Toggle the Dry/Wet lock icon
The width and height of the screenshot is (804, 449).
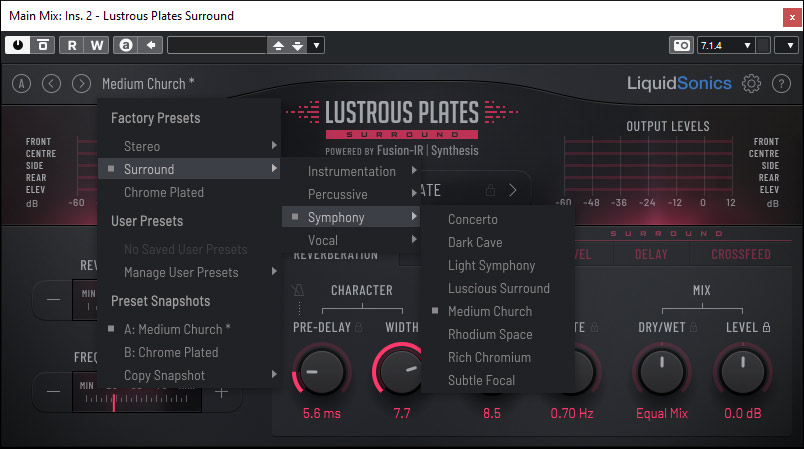(693, 327)
